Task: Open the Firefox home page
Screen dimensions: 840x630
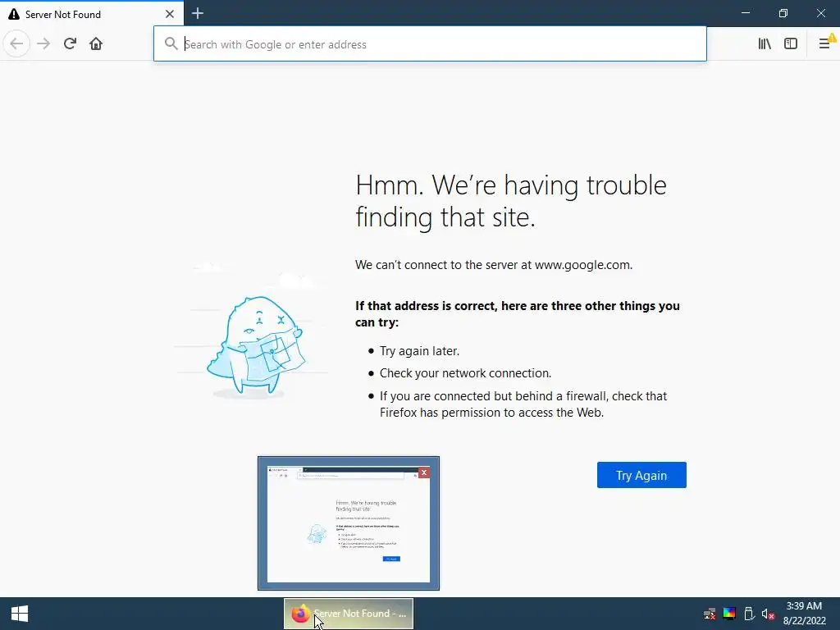Action: click(96, 43)
